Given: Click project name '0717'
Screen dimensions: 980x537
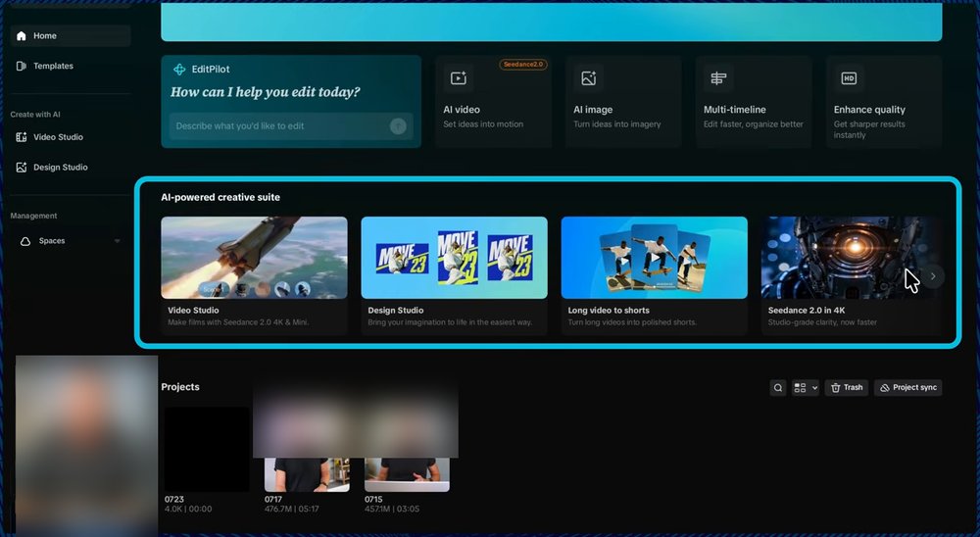Looking at the screenshot, I should point(273,499).
